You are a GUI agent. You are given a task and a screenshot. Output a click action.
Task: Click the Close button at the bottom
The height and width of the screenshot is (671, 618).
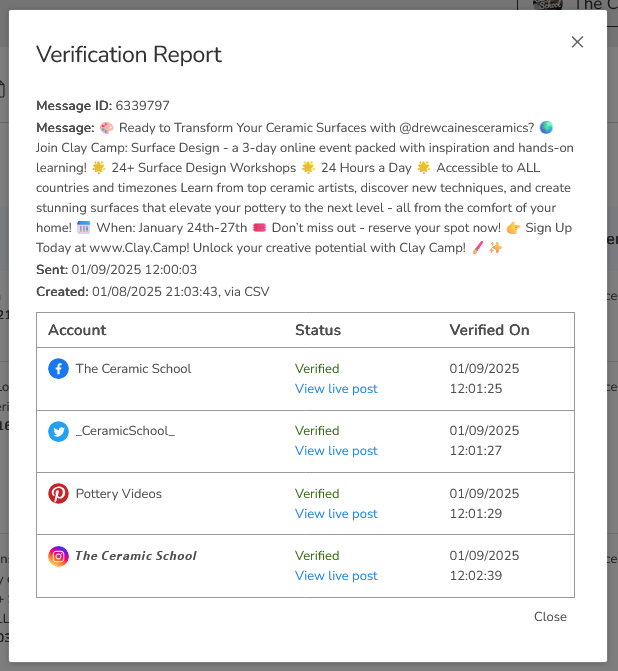coord(550,617)
